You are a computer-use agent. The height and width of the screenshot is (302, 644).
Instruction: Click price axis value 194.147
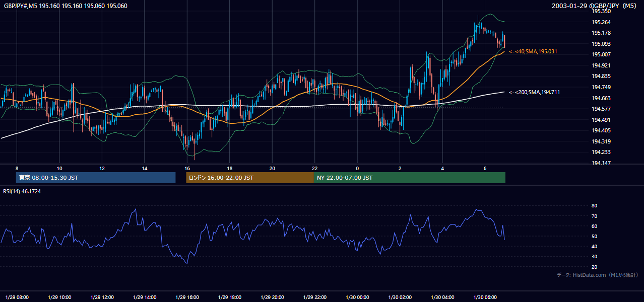(x=601, y=163)
